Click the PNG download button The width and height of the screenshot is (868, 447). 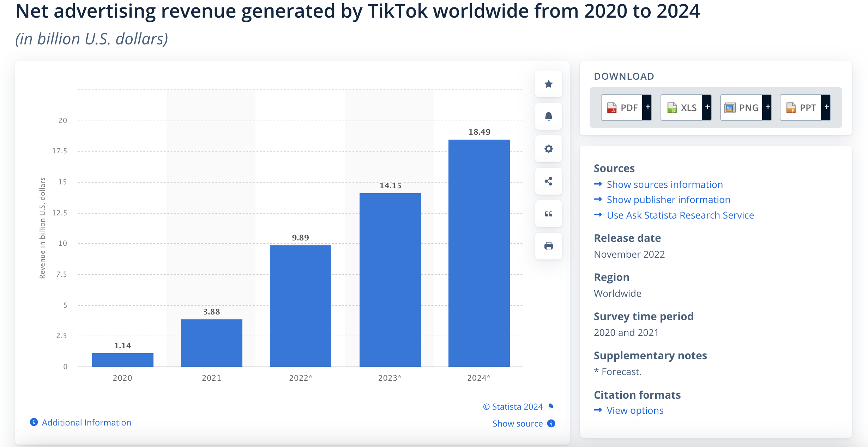(741, 108)
